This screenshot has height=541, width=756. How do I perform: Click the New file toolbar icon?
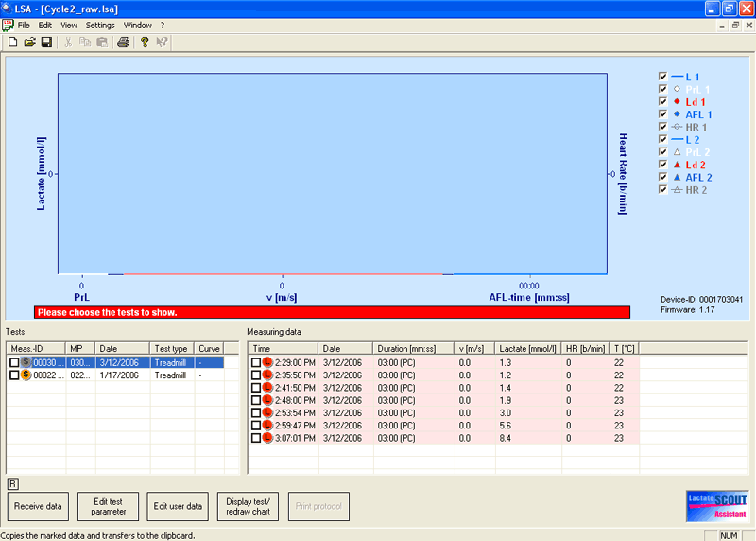[x=12, y=42]
